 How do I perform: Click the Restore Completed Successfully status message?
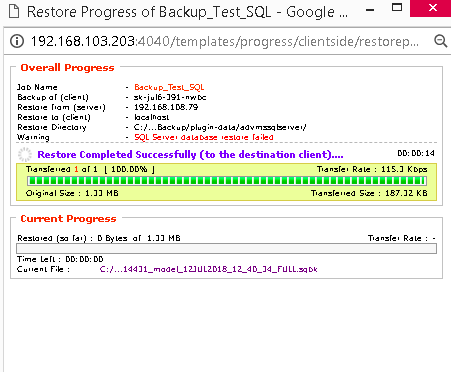coord(190,155)
